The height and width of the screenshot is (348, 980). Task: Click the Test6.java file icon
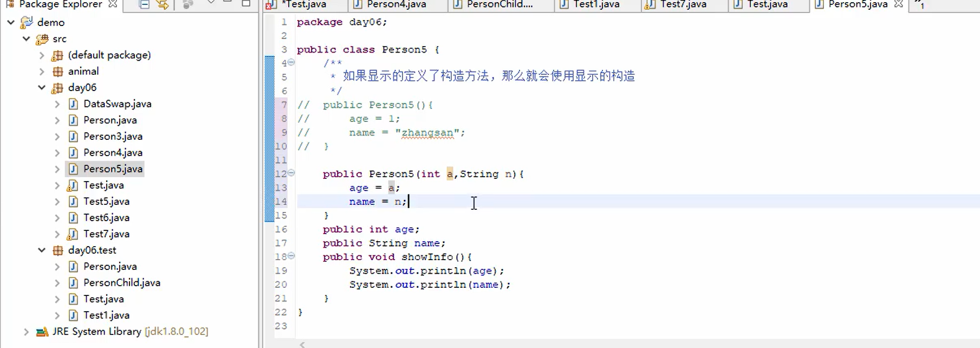point(73,217)
